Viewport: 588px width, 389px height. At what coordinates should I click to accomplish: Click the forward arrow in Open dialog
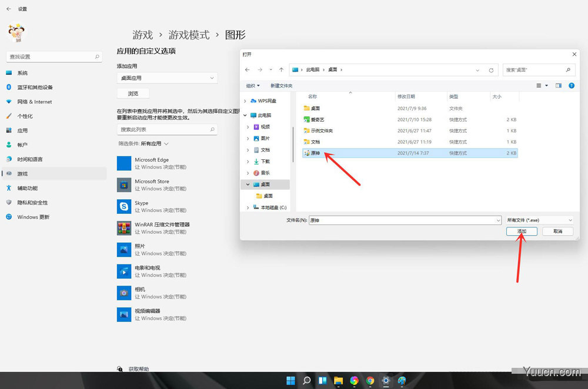(260, 70)
